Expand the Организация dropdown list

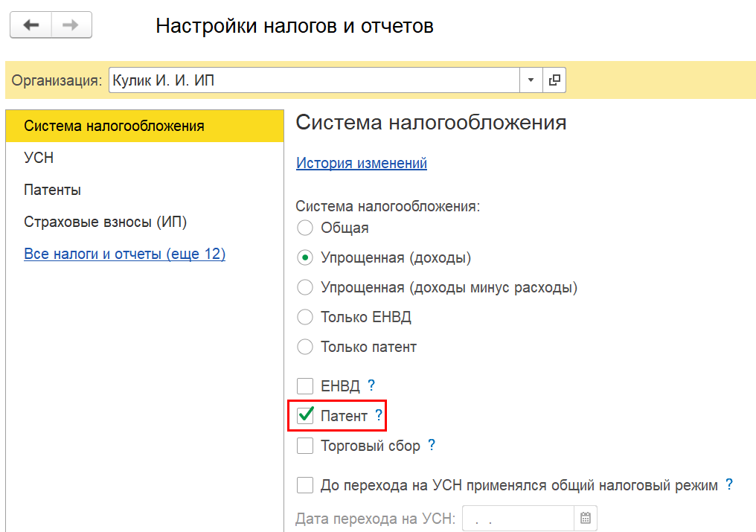531,80
